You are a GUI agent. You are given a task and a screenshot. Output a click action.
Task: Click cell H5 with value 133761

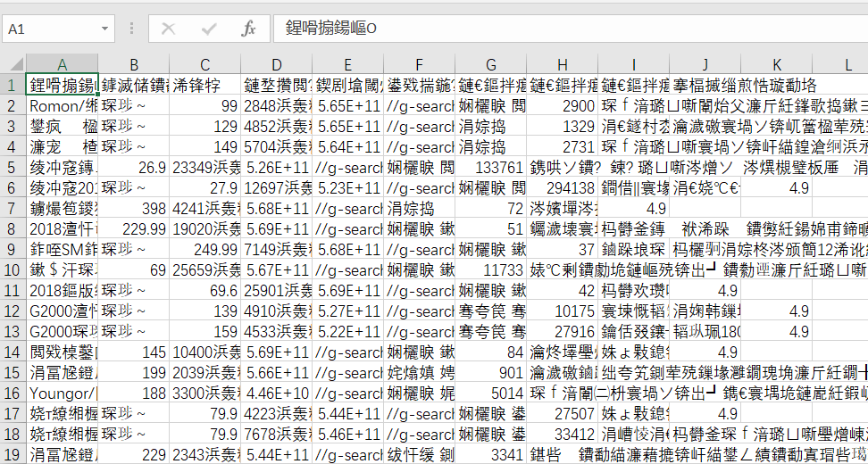click(x=490, y=167)
